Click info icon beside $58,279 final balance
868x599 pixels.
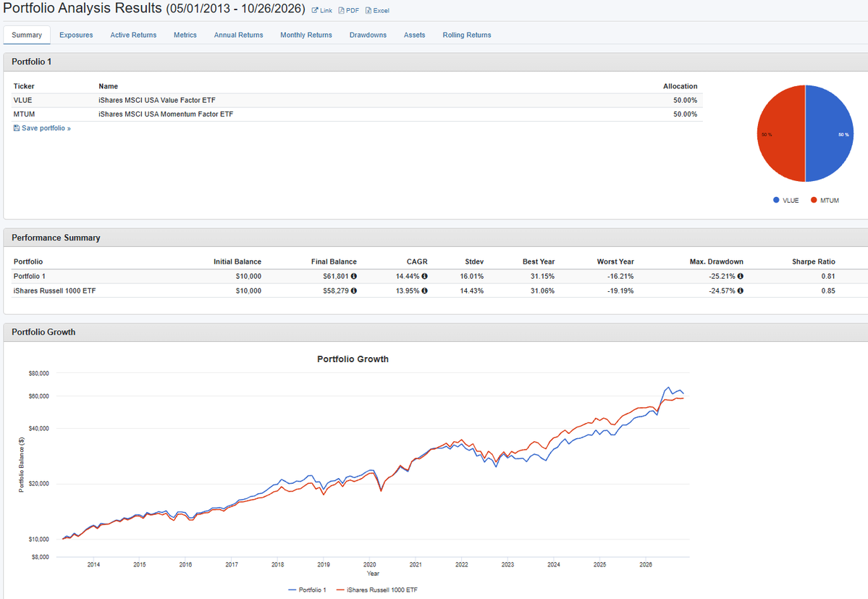click(x=354, y=290)
